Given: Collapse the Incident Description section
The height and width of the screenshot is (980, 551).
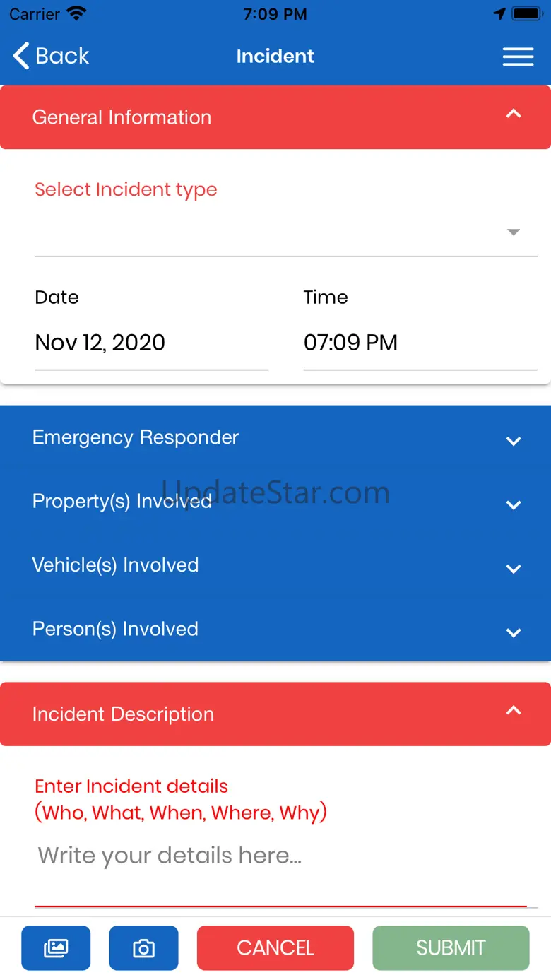Looking at the screenshot, I should pyautogui.click(x=514, y=712).
